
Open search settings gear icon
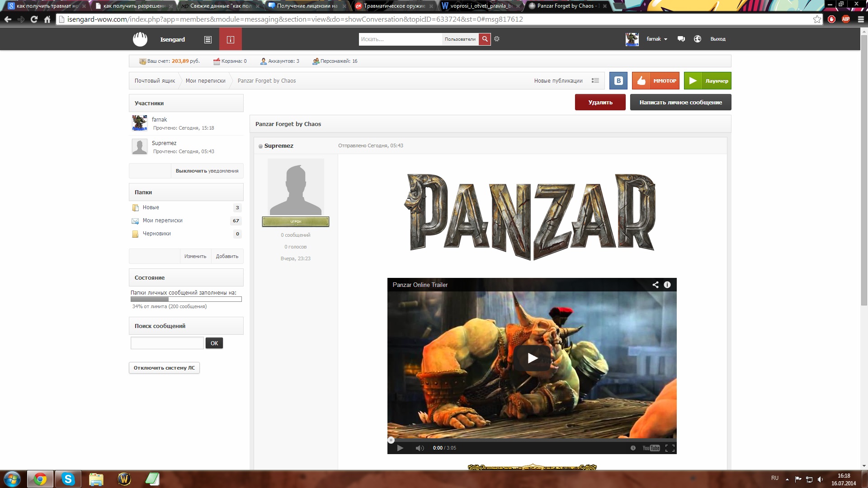(x=497, y=39)
